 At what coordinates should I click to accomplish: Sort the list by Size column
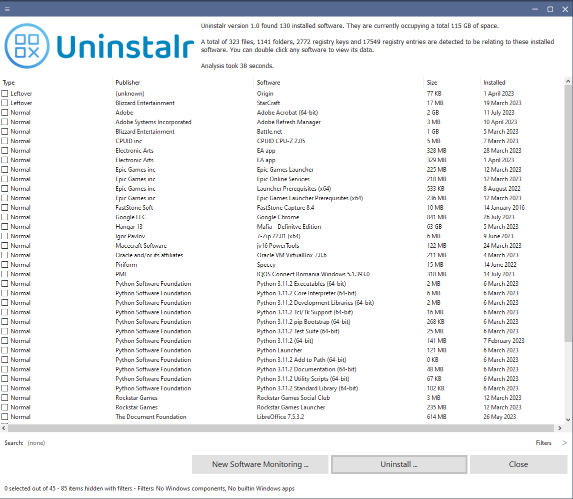tap(432, 83)
